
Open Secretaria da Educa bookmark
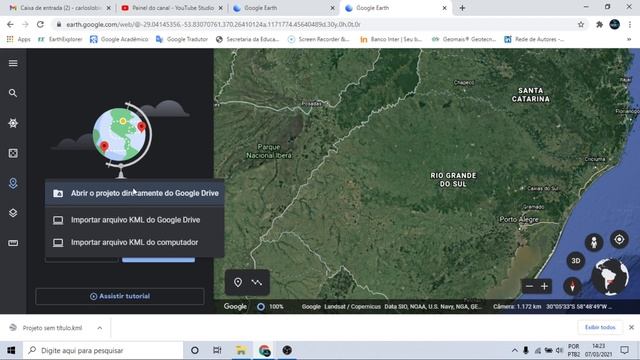(x=247, y=39)
